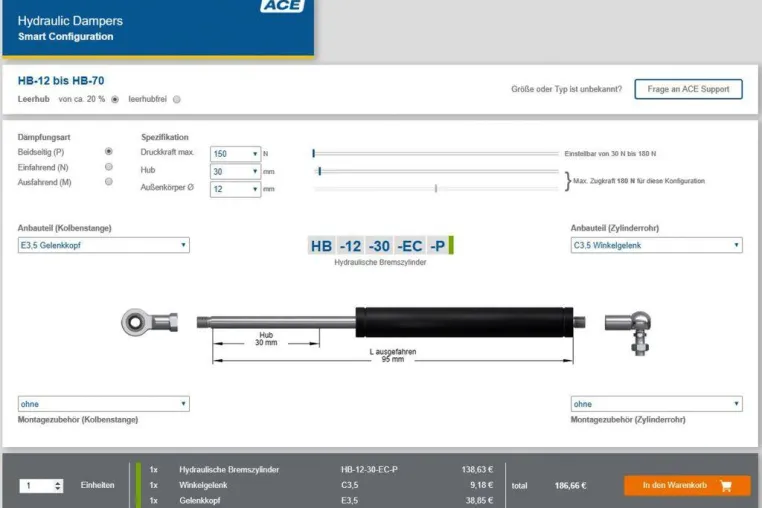Screen dimensions: 762x508
Task: Increase quantity with stepper up arrow
Action: [58, 483]
